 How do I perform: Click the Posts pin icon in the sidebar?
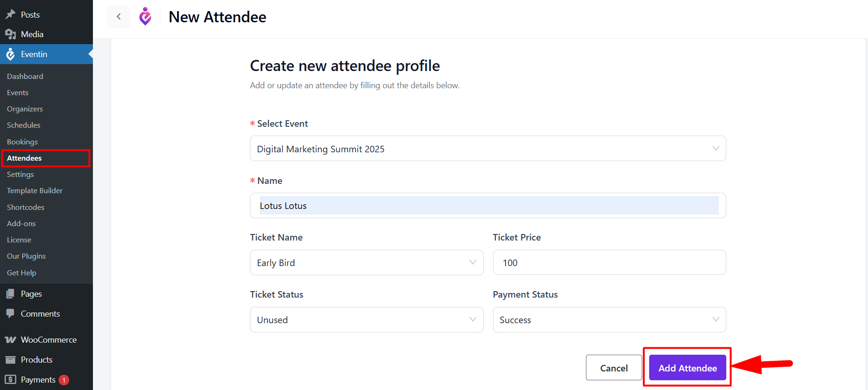point(11,14)
